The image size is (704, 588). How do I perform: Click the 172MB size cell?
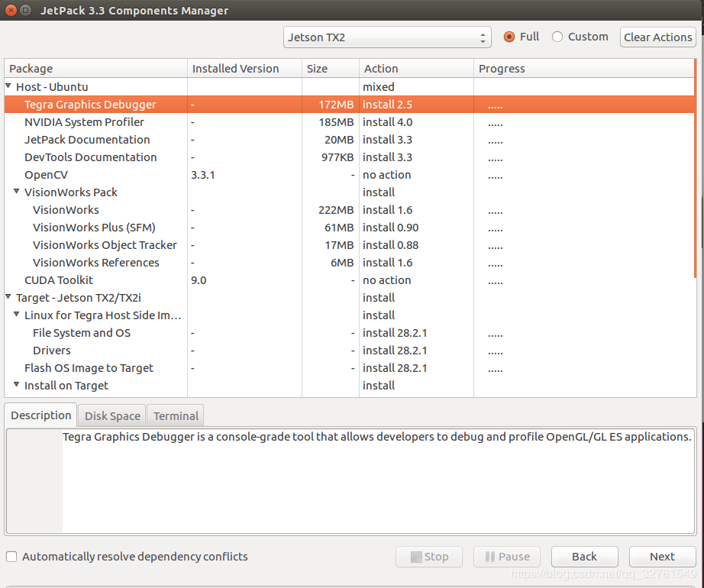(x=336, y=104)
